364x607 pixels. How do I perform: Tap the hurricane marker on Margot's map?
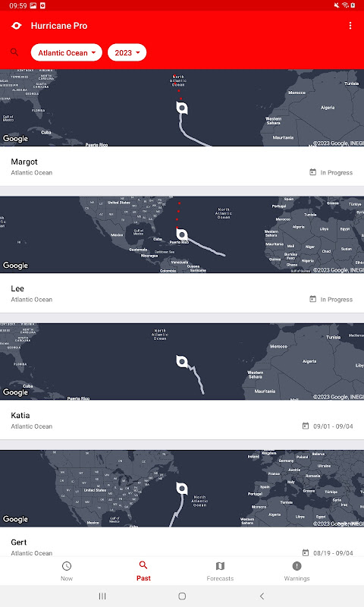click(182, 107)
